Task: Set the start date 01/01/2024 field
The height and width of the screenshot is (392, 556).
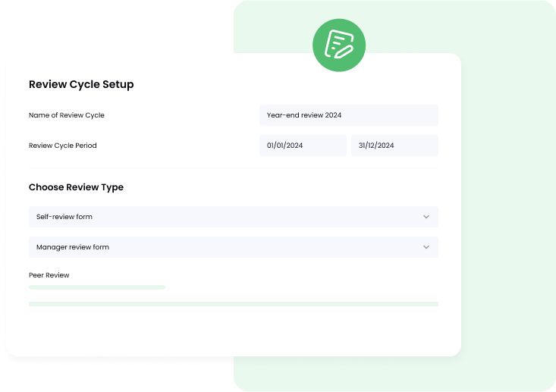Action: coord(303,146)
